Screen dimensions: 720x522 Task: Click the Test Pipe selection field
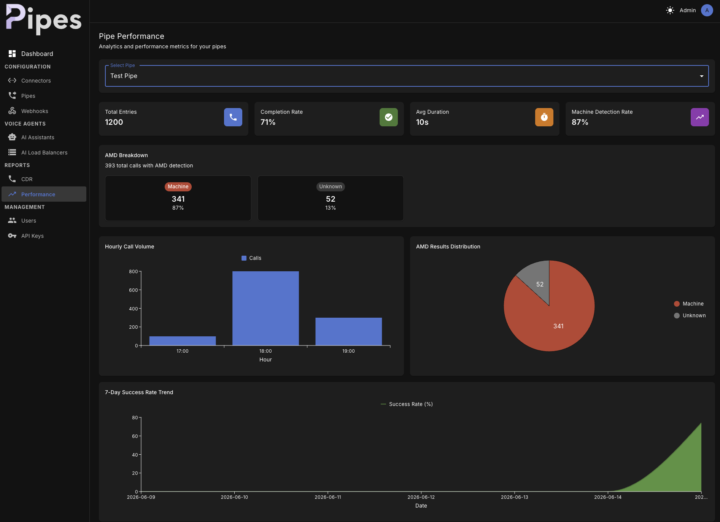pyautogui.click(x=406, y=76)
